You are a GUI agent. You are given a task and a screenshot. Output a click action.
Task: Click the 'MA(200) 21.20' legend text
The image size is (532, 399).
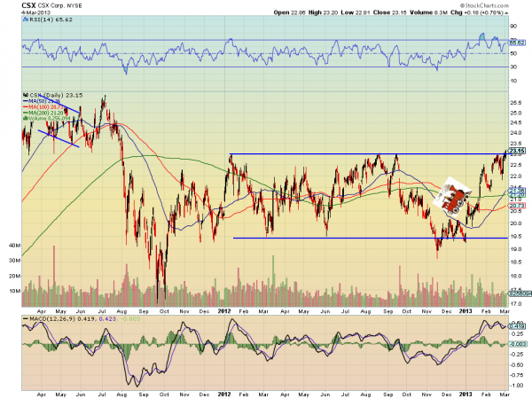(x=46, y=113)
